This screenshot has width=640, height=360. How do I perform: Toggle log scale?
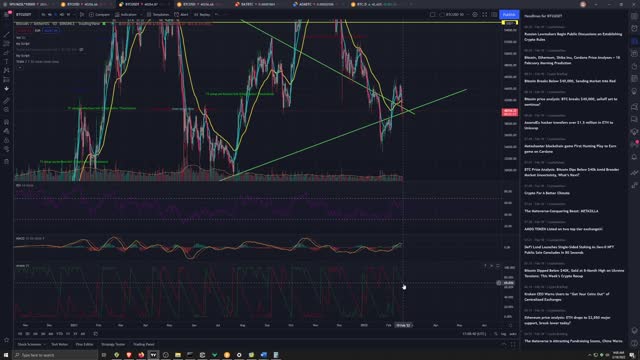click(503, 334)
